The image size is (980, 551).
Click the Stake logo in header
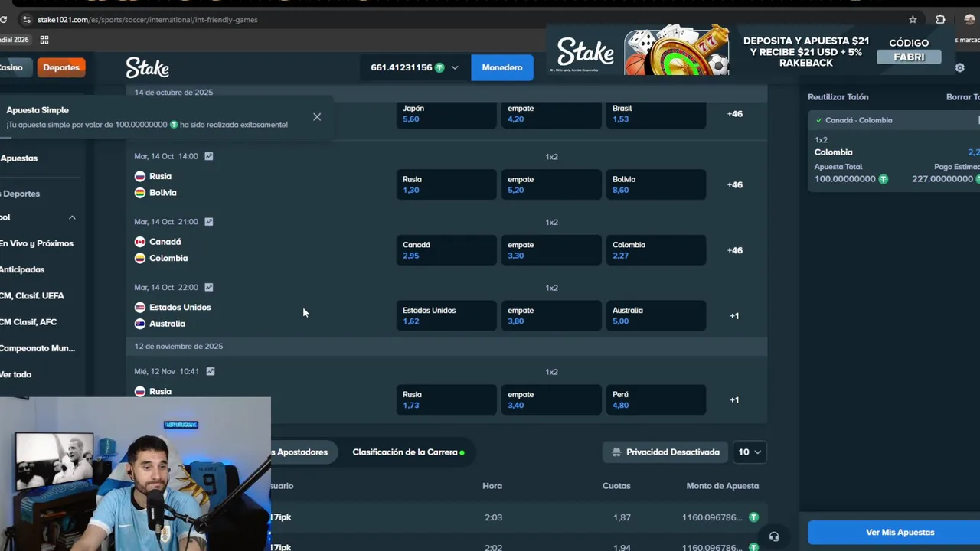click(147, 67)
